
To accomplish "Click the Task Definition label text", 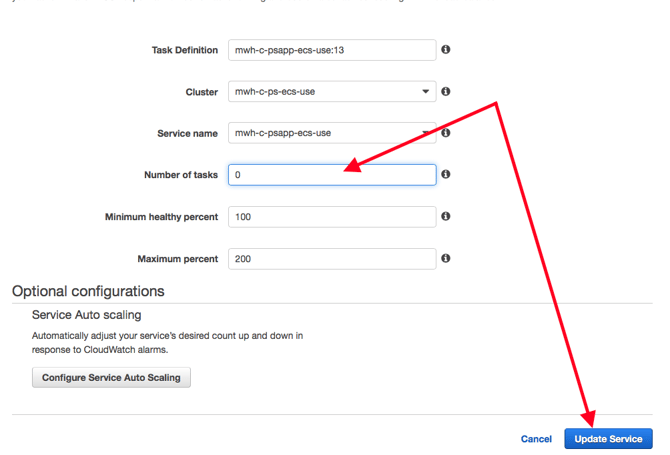I will pos(184,50).
